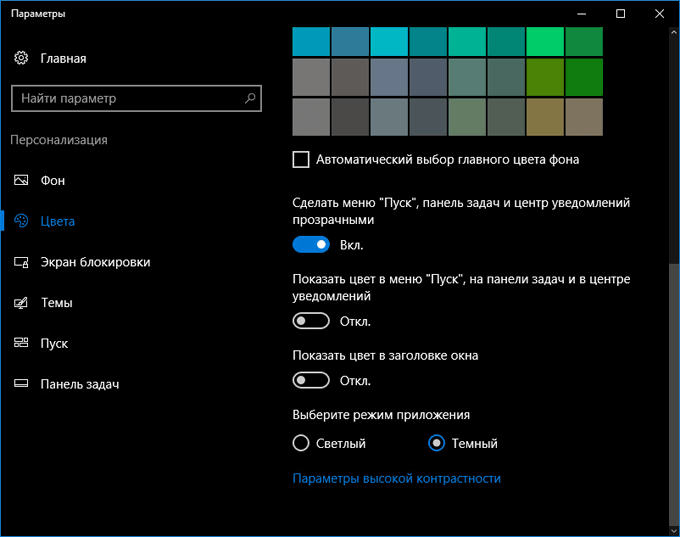The image size is (680, 537).
Task: Click the Панель задач icon
Action: pyautogui.click(x=22, y=384)
